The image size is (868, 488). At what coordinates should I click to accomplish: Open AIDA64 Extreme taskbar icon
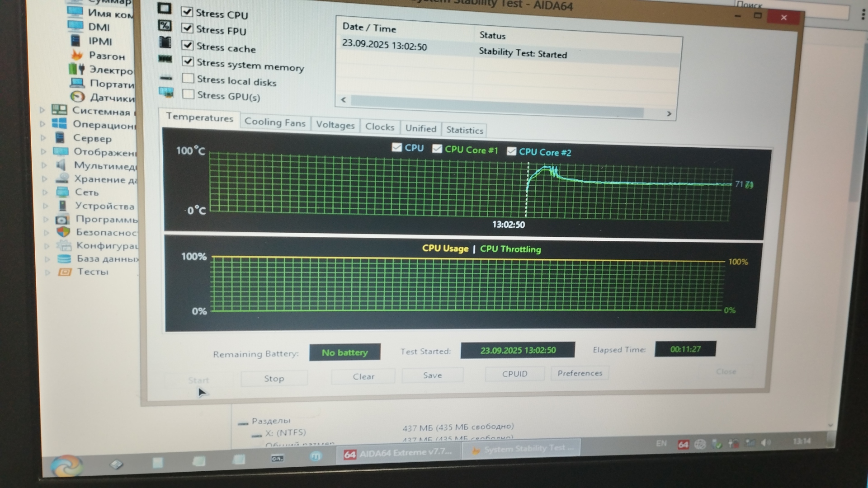pyautogui.click(x=398, y=453)
